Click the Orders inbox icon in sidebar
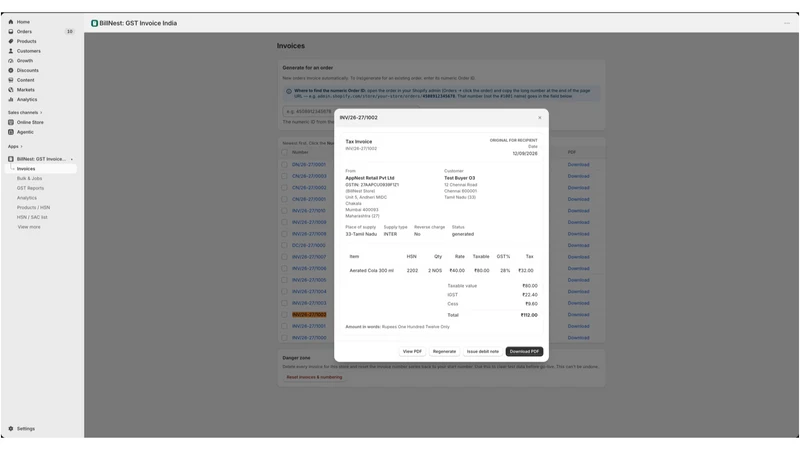This screenshot has height=450, width=800. [11, 32]
